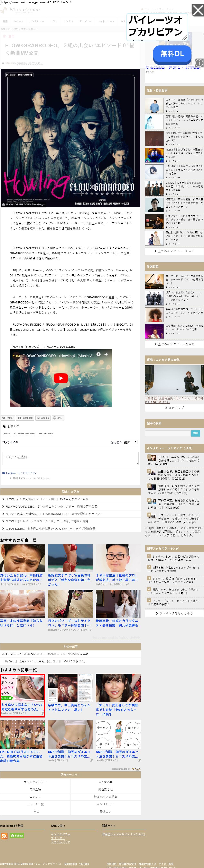The width and height of the screenshot is (204, 868).
Task: Close the overlay ad with X
Action: click(x=198, y=10)
